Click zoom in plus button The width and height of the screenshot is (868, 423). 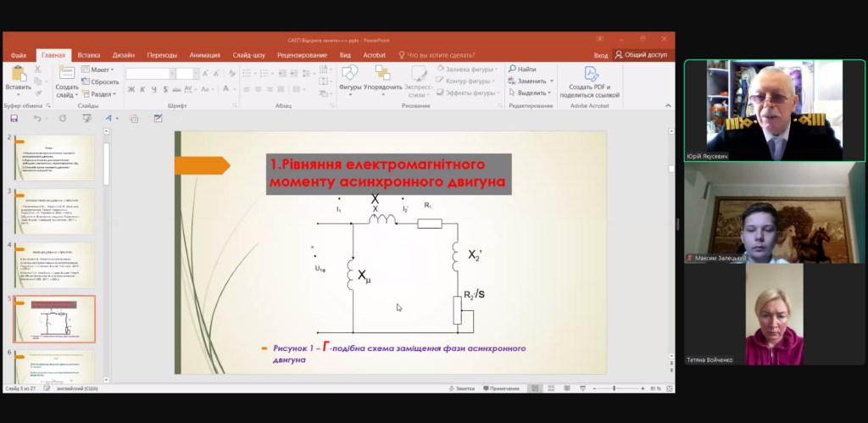[643, 389]
